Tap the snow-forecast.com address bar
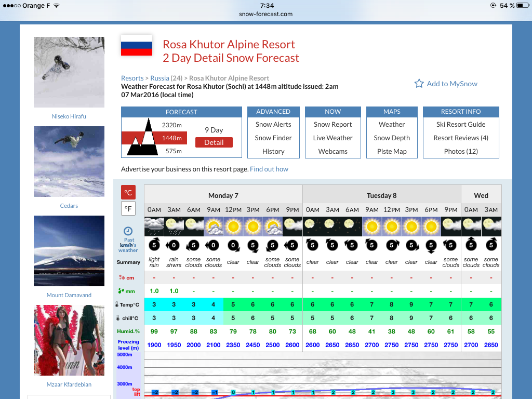The height and width of the screenshot is (399, 532). (265, 14)
